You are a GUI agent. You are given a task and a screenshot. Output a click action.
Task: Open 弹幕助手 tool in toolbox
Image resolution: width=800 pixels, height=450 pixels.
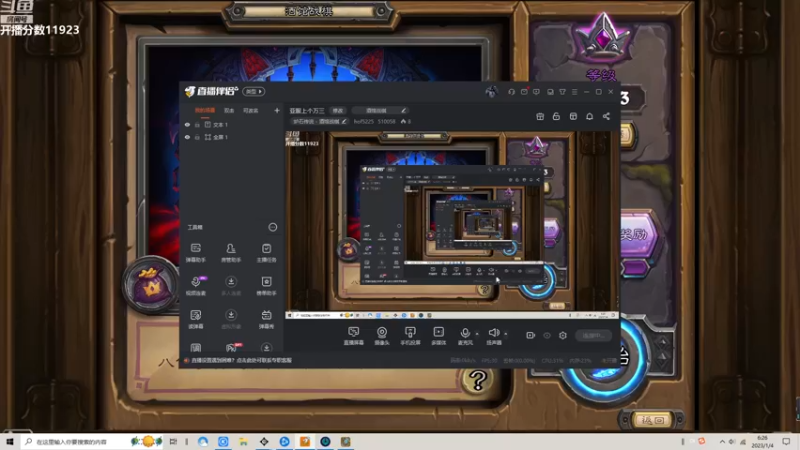[195, 253]
